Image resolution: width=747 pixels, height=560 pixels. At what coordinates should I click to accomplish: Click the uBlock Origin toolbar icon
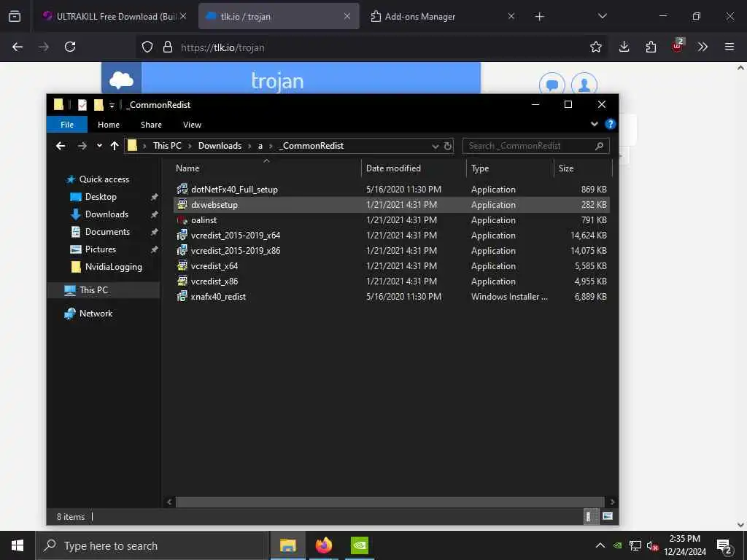click(x=678, y=46)
